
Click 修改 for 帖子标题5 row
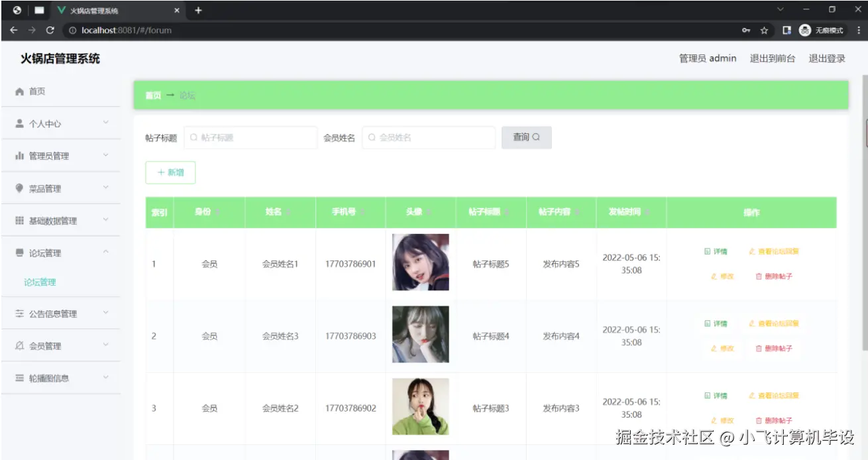click(x=722, y=276)
